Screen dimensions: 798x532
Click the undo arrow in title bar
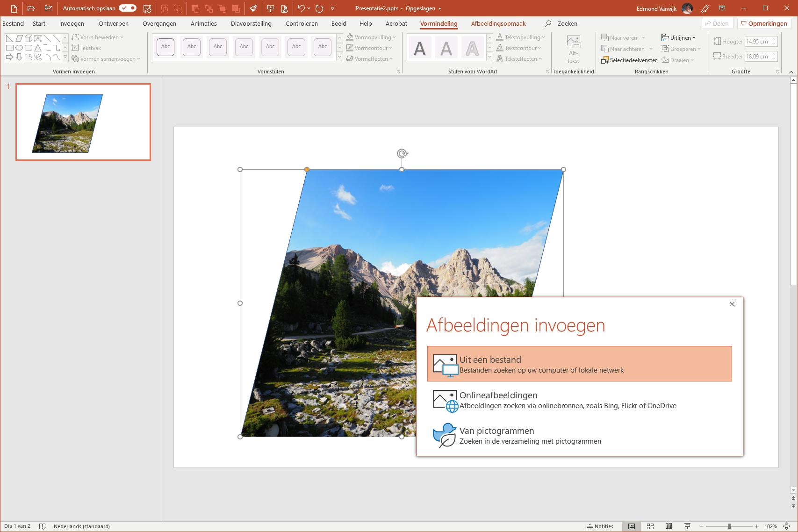pos(301,8)
